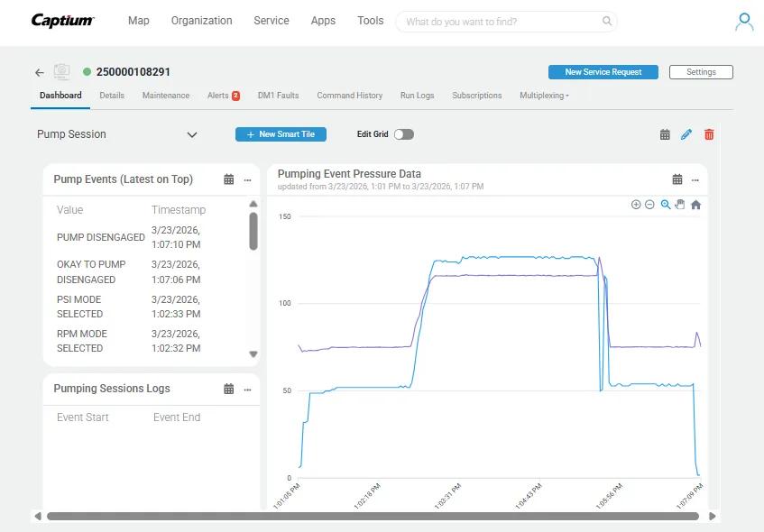
Task: Open Pumping Event Pressure Data options menu
Action: (695, 179)
